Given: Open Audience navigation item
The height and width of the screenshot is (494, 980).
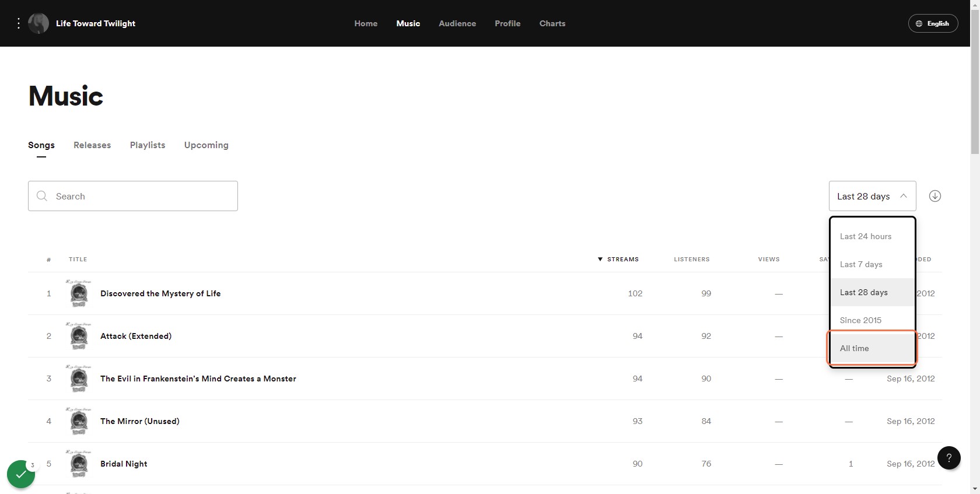Looking at the screenshot, I should click(x=457, y=23).
